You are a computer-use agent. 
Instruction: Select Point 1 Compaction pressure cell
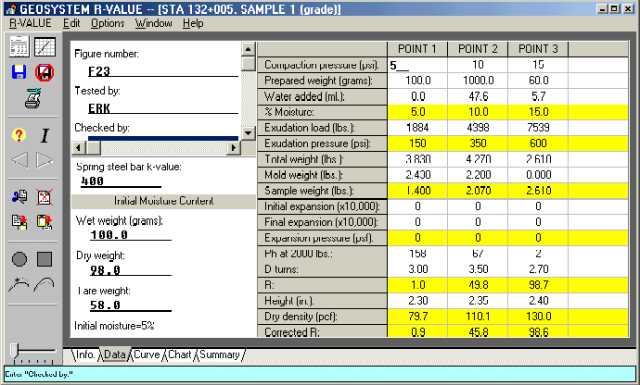pos(417,65)
